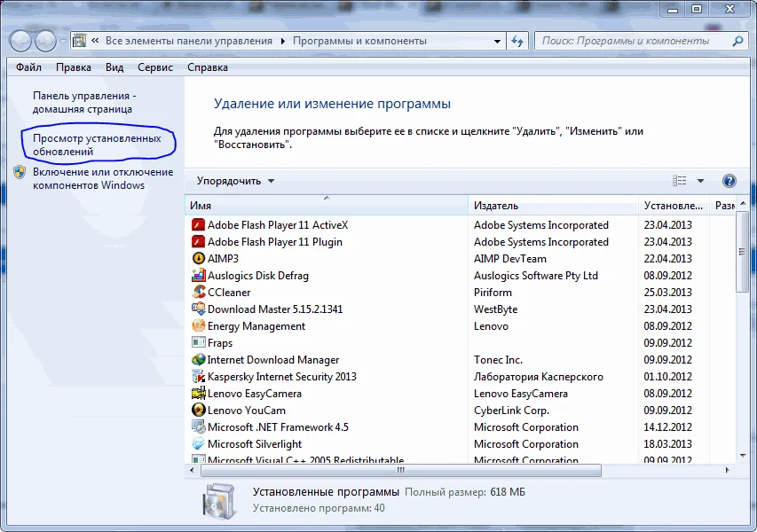This screenshot has width=757, height=532.
Task: Expand the view options dropdown arrow
Action: pos(700,181)
